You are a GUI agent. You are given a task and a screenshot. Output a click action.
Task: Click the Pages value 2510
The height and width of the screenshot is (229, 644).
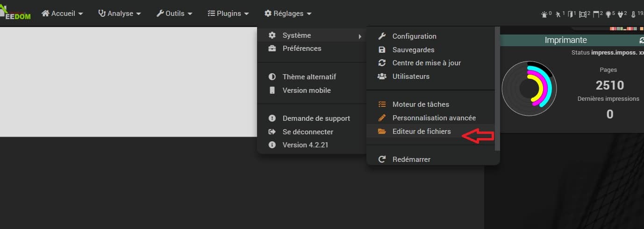[x=610, y=85]
